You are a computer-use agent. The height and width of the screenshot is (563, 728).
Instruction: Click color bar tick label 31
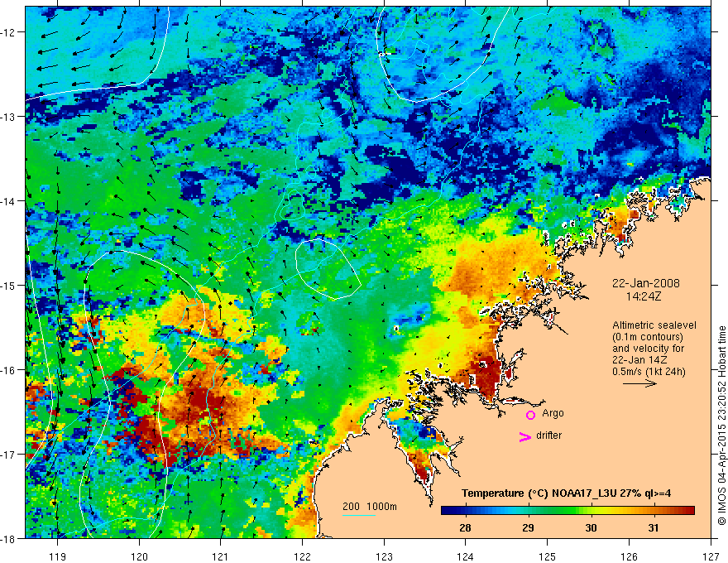(x=654, y=527)
